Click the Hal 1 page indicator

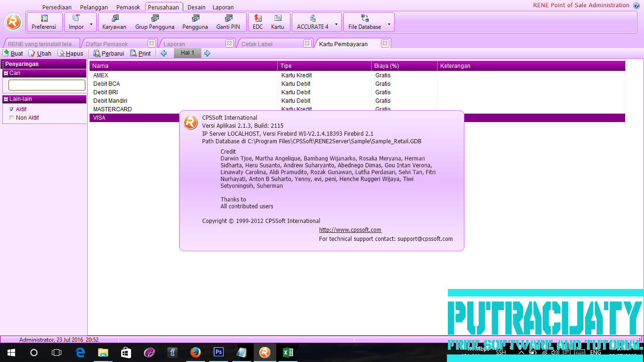tap(188, 53)
